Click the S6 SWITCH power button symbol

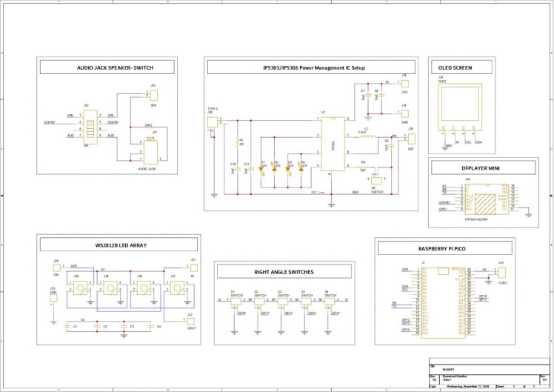click(x=377, y=181)
